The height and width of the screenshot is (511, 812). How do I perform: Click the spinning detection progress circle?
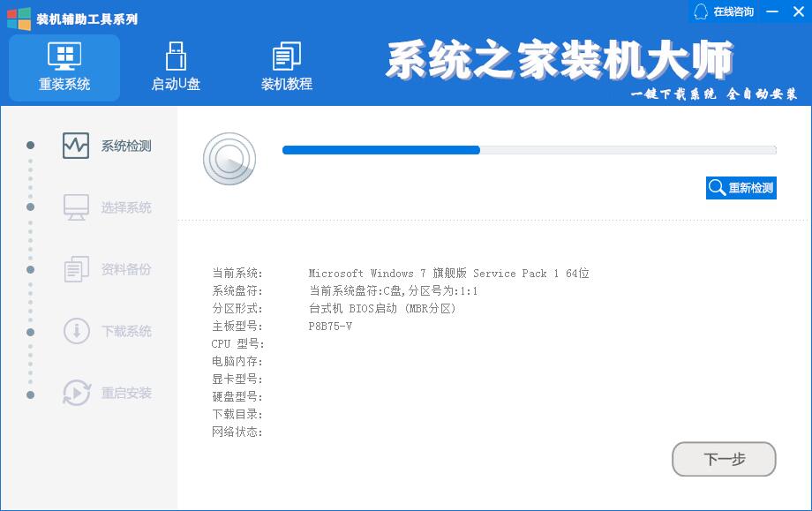pos(229,159)
